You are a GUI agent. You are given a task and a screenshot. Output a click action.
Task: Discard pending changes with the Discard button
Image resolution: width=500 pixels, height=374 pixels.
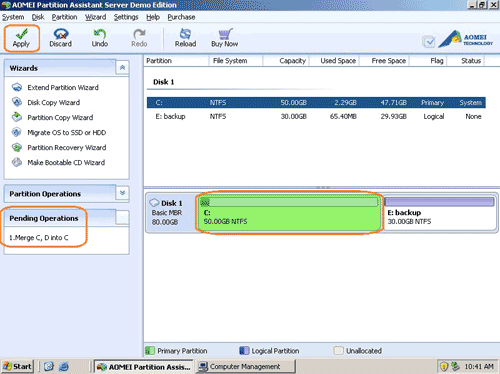coord(60,38)
